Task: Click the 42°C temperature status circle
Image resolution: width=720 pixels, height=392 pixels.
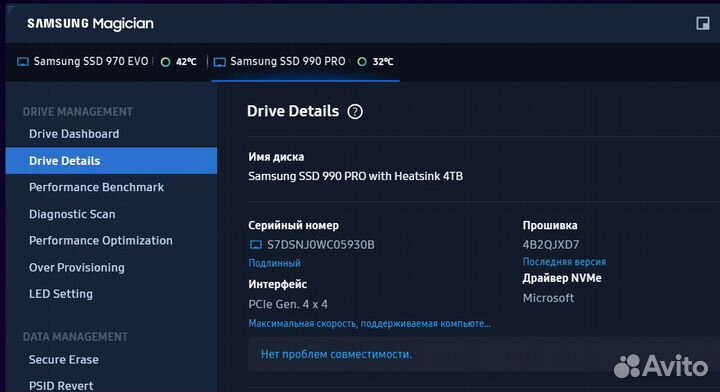Action: [165, 62]
